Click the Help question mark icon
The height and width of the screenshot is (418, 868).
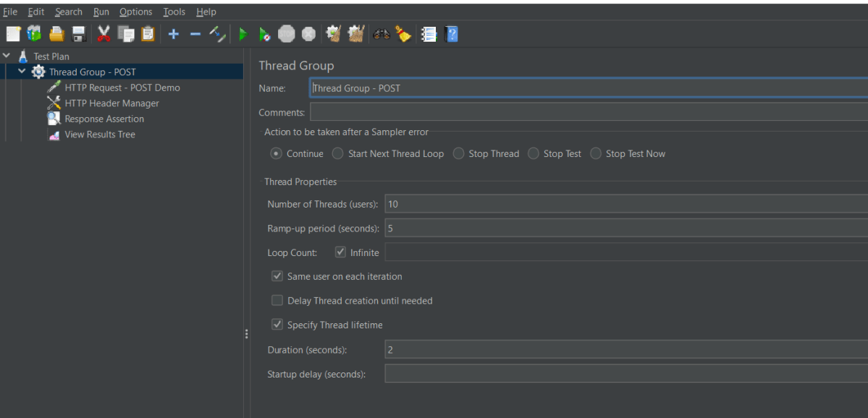[x=452, y=34]
